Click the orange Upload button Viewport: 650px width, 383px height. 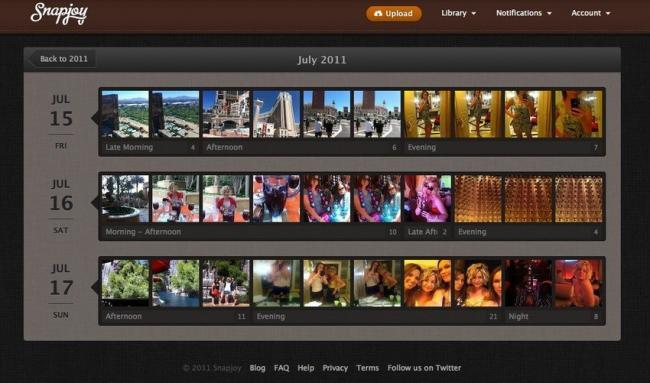[x=394, y=13]
